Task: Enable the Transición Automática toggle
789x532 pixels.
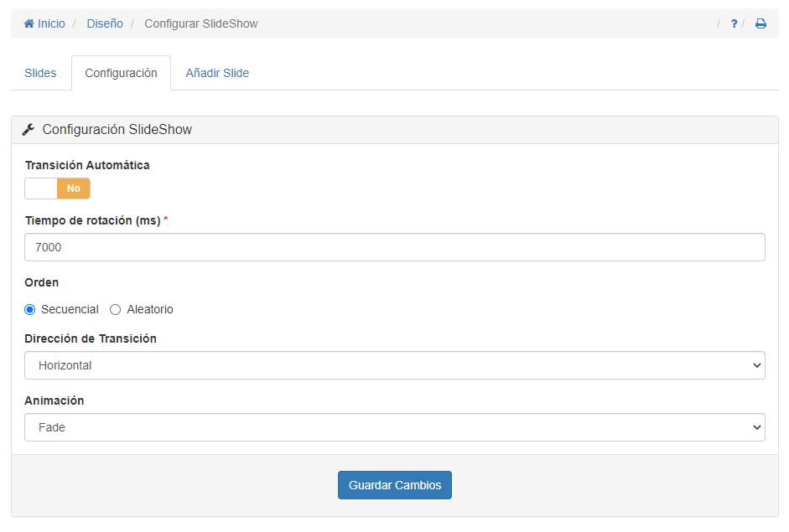Action: click(40, 188)
